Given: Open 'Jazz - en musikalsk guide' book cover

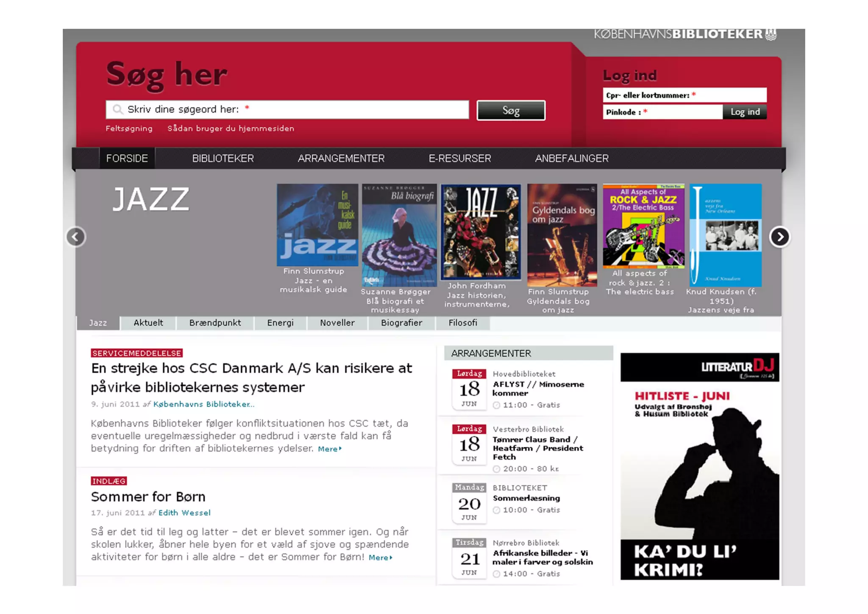Looking at the screenshot, I should [317, 225].
